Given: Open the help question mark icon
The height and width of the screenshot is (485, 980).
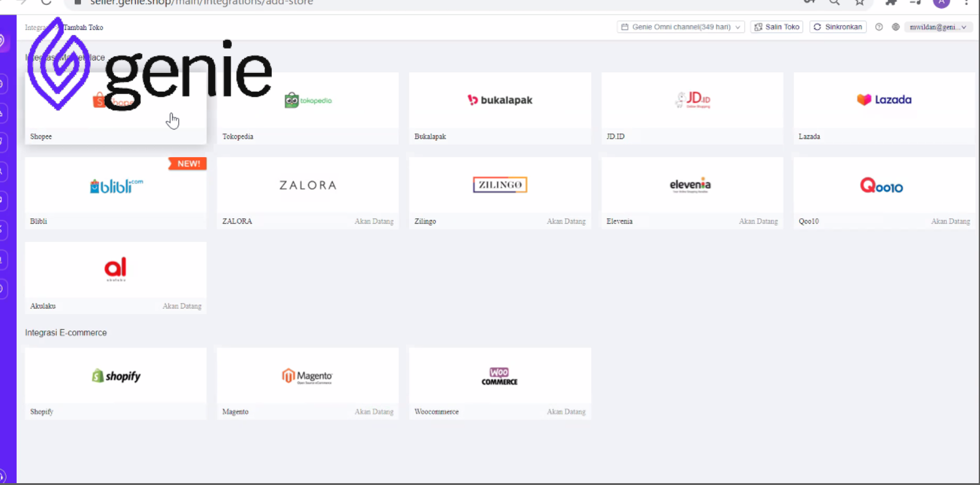Looking at the screenshot, I should [x=879, y=27].
